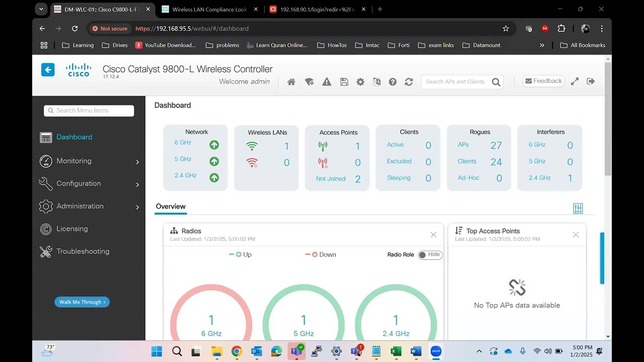Screen dimensions: 644x362
Task: Select the Overview tab
Action: [171, 207]
